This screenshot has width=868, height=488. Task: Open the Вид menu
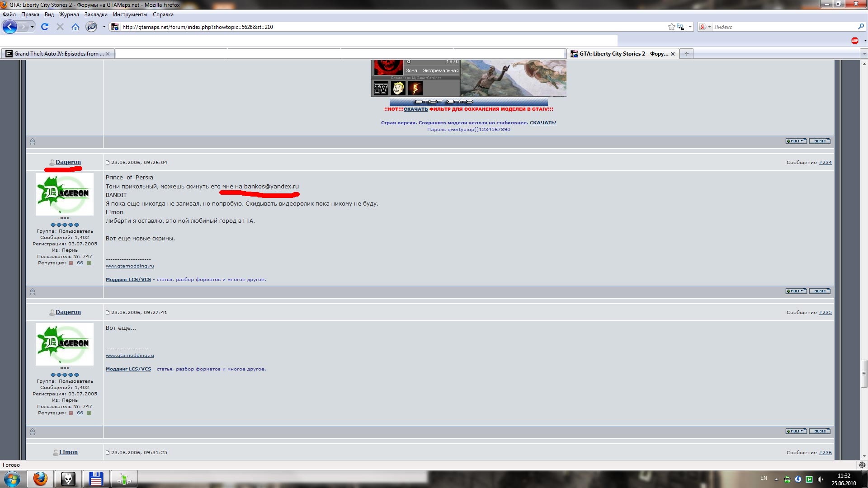coord(49,14)
